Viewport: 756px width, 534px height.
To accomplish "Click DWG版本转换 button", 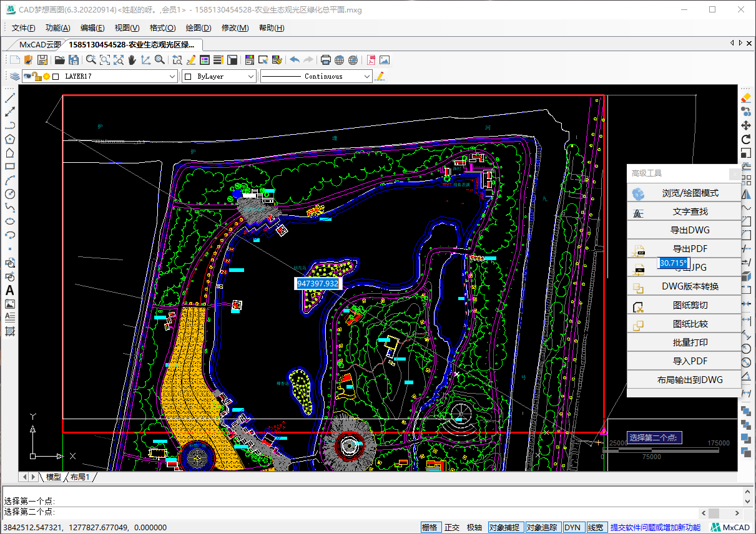I will pos(684,286).
